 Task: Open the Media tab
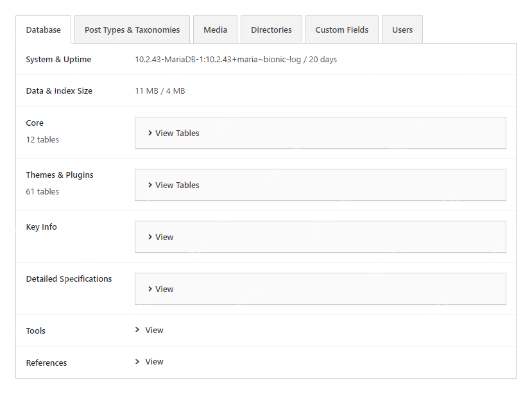[215, 30]
